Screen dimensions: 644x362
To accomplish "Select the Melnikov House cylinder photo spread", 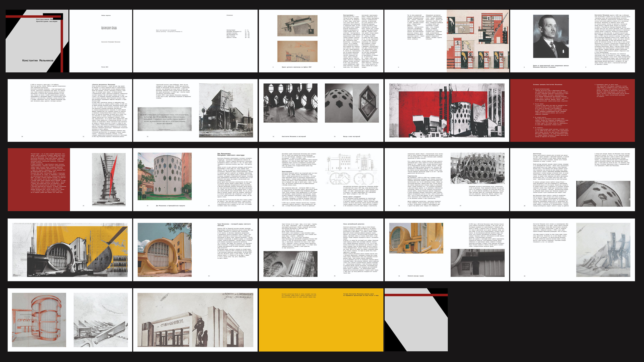I will pos(165,176).
